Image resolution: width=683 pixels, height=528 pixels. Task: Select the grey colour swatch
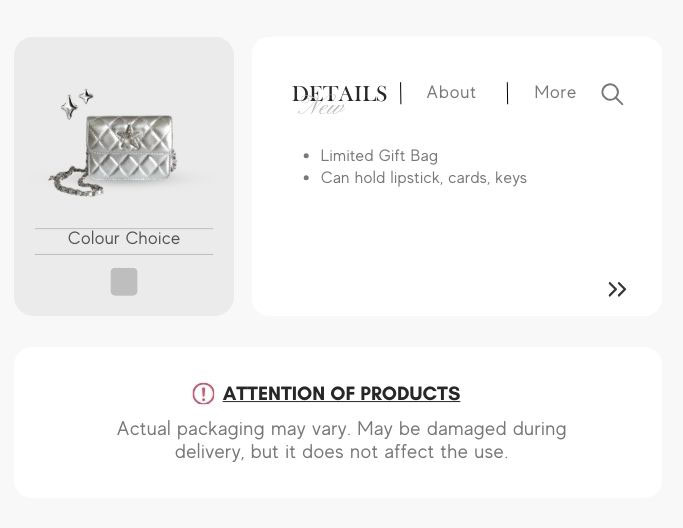coord(124,282)
